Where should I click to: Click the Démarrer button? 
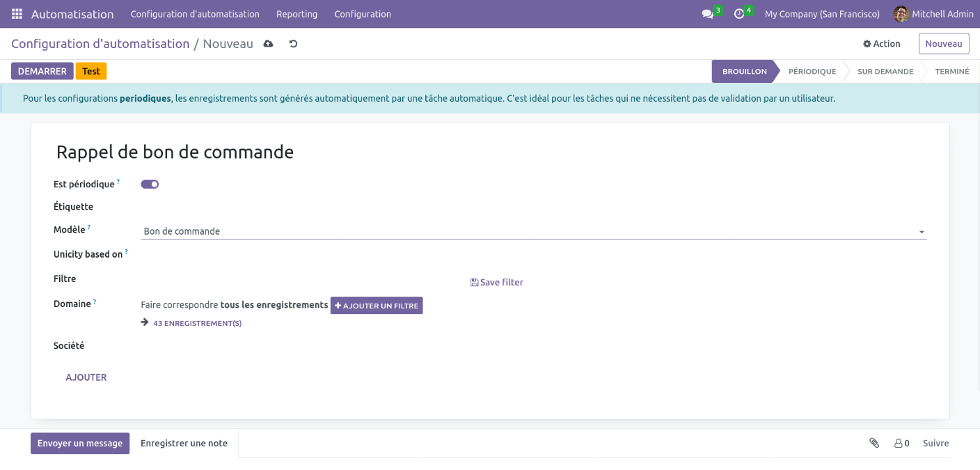coord(42,71)
